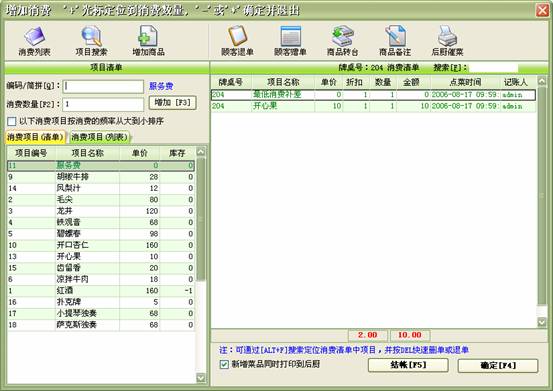The image size is (553, 391).
Task: Click scroll up arrow of 消费清单 table
Action: (542, 81)
